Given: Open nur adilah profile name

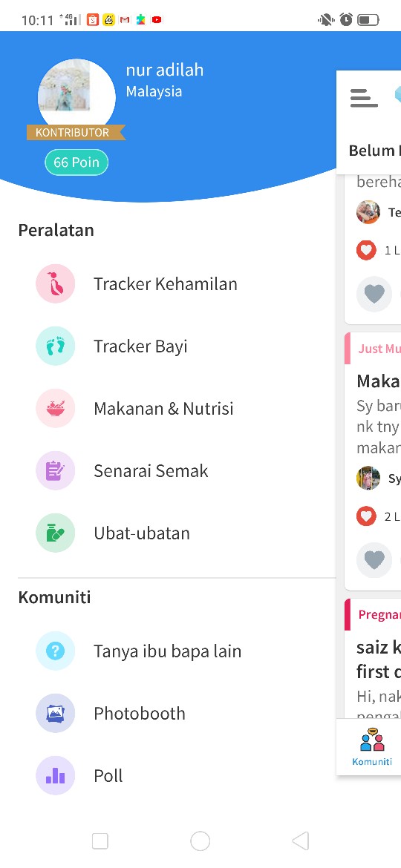Looking at the screenshot, I should click(x=165, y=70).
